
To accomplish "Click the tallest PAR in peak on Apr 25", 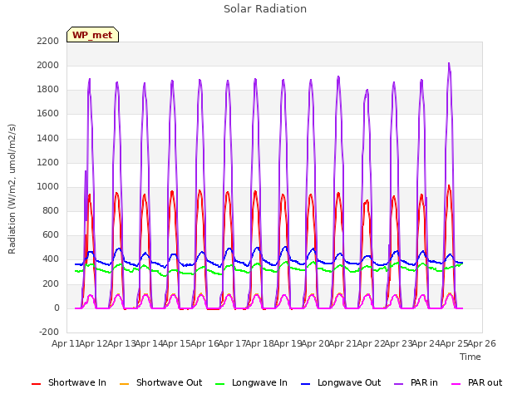I will coord(449,63).
